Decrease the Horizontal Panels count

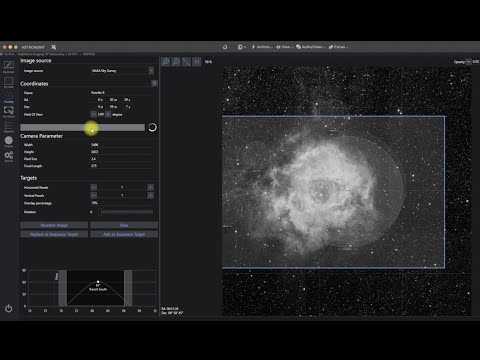tap(94, 187)
